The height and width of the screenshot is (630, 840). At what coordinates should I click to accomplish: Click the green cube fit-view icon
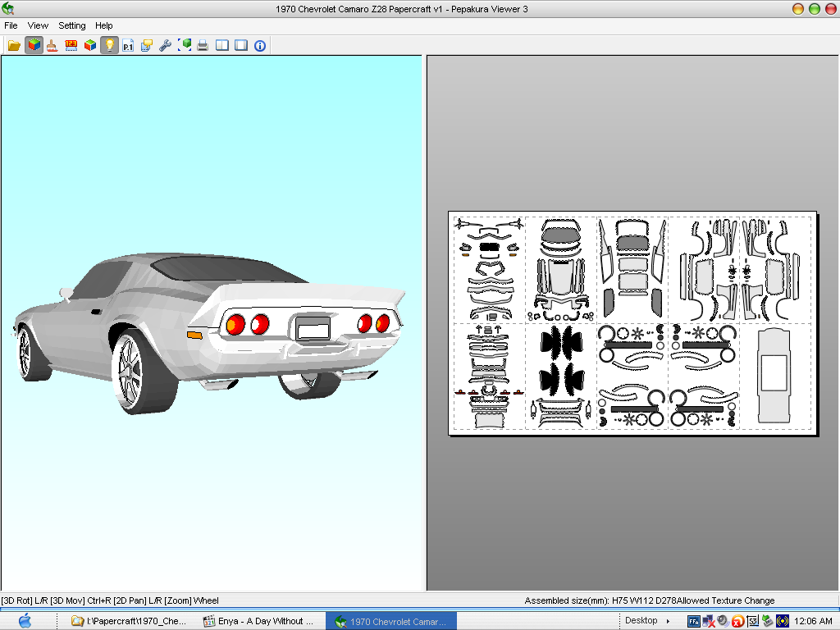click(x=185, y=46)
